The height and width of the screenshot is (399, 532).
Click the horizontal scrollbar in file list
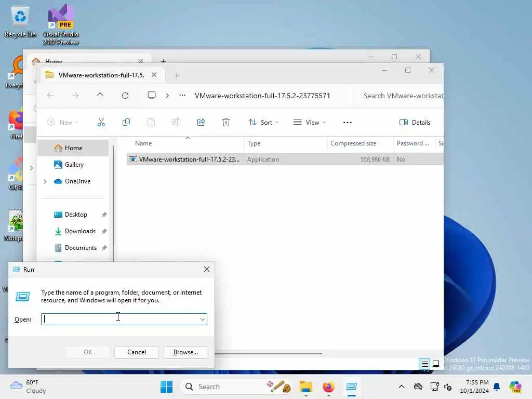point(268,353)
